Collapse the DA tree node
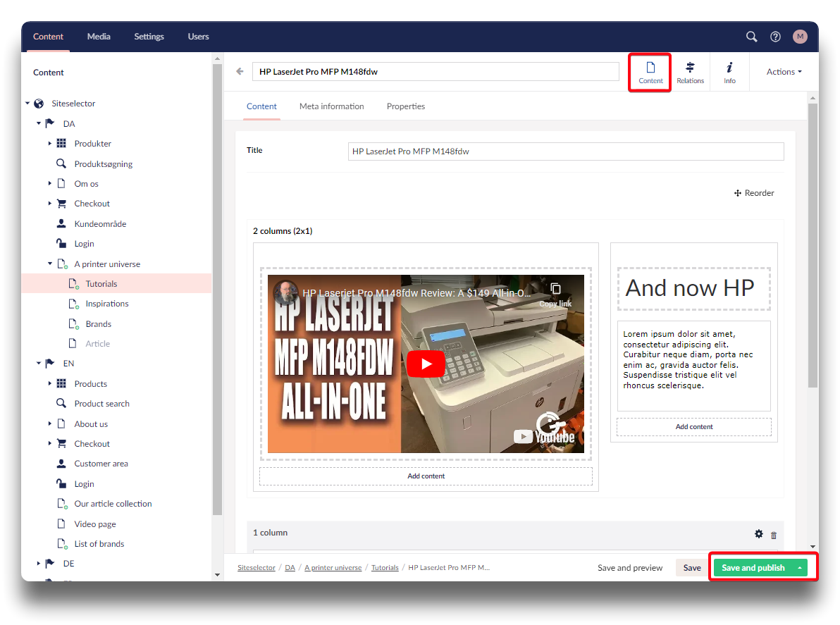Image resolution: width=840 pixels, height=625 pixels. [x=39, y=123]
